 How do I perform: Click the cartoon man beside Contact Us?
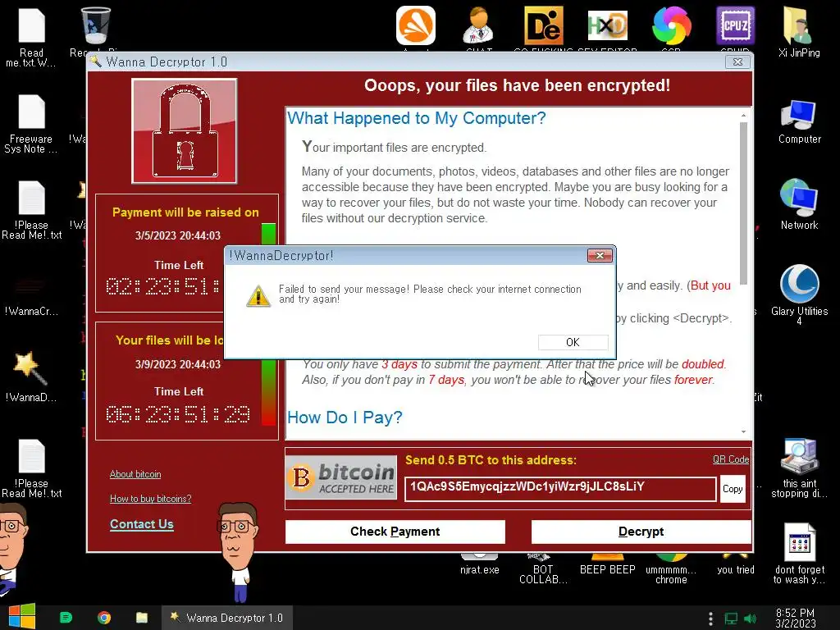click(x=239, y=552)
